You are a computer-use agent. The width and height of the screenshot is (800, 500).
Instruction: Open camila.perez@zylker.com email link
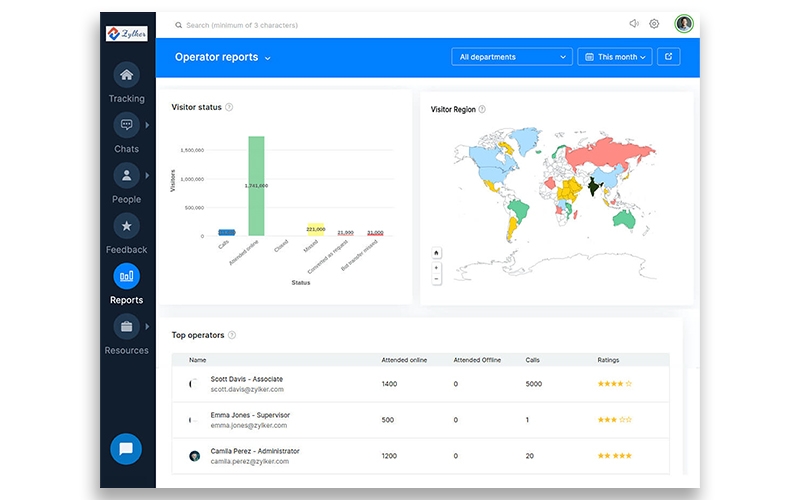(x=249, y=462)
